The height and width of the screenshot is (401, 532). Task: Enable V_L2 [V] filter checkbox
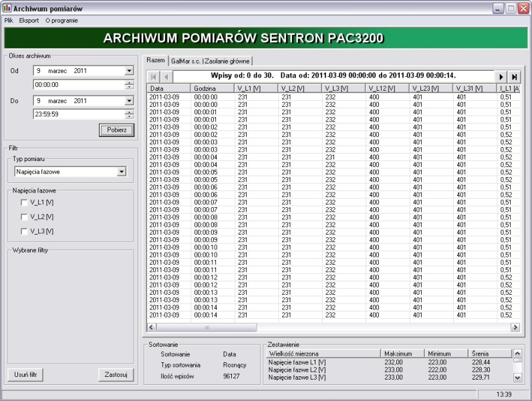pyautogui.click(x=24, y=217)
